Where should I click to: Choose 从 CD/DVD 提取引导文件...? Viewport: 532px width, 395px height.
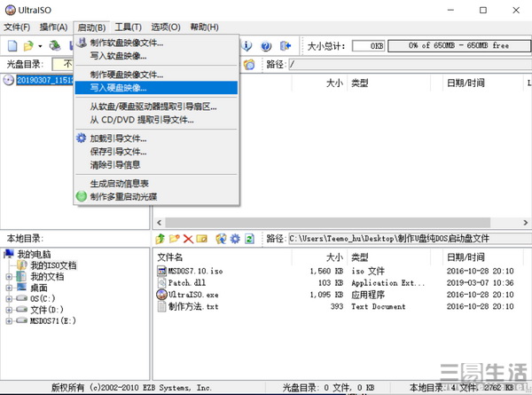click(x=156, y=120)
